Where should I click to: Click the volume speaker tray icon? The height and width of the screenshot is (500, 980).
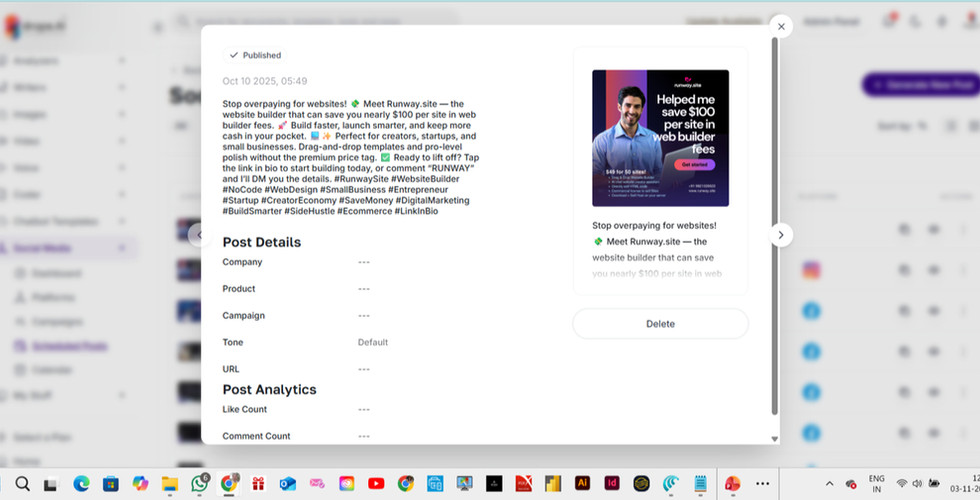[918, 484]
